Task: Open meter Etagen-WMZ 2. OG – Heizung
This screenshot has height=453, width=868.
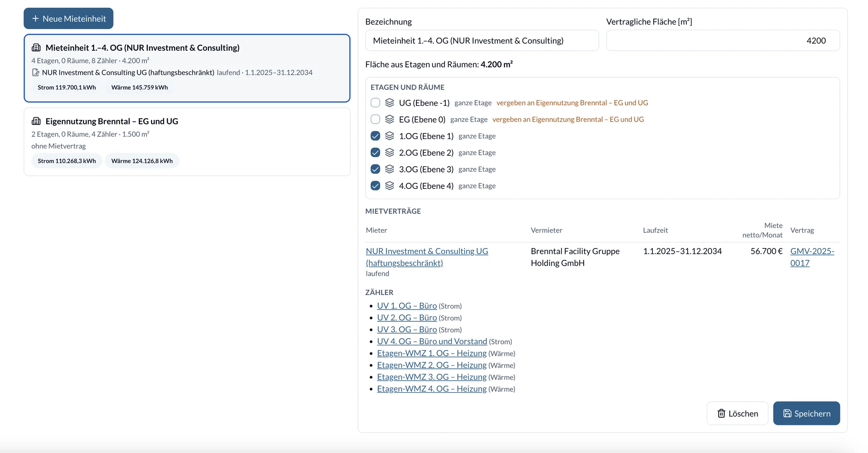Action: click(432, 365)
